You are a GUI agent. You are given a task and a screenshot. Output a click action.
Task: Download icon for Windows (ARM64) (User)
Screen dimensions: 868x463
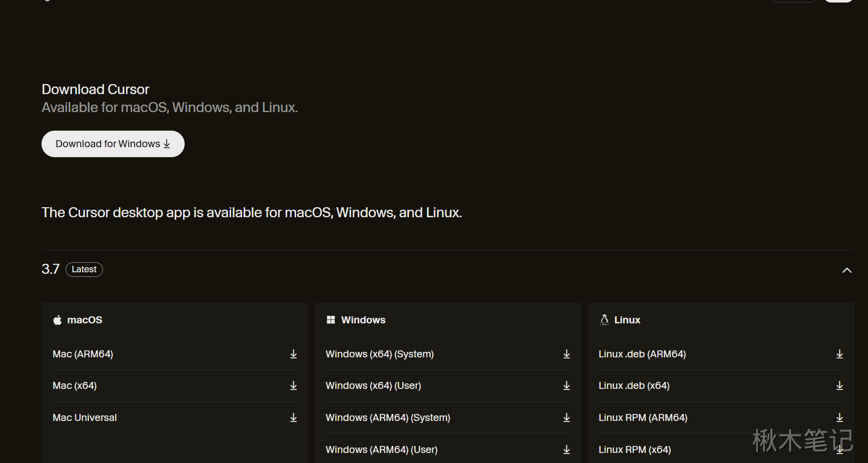(567, 450)
